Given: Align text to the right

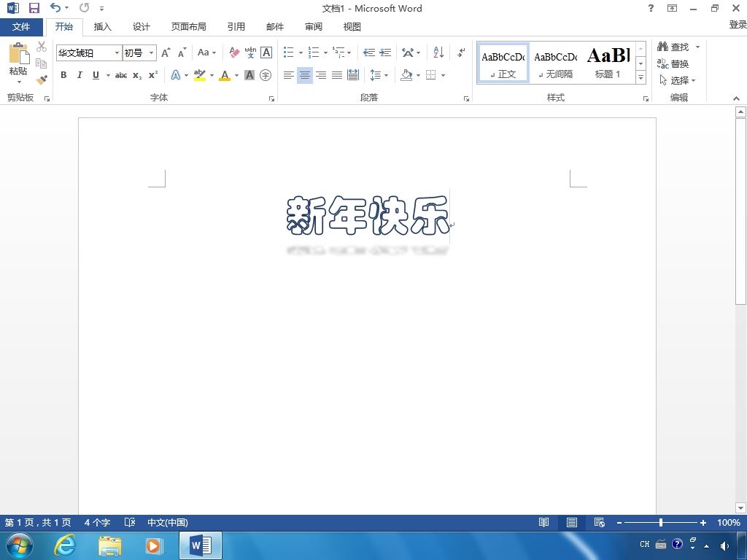Looking at the screenshot, I should pyautogui.click(x=321, y=75).
